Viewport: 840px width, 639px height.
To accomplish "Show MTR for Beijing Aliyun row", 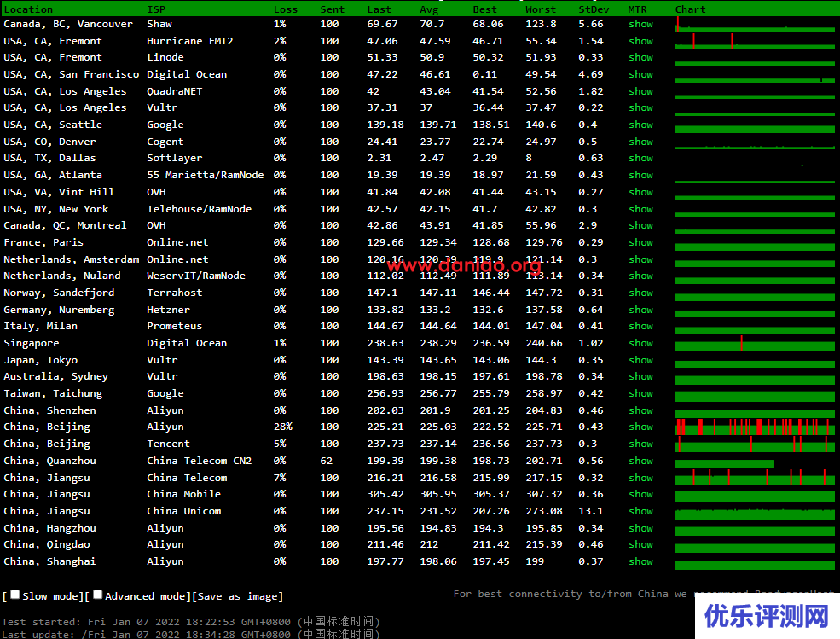I will [x=640, y=427].
